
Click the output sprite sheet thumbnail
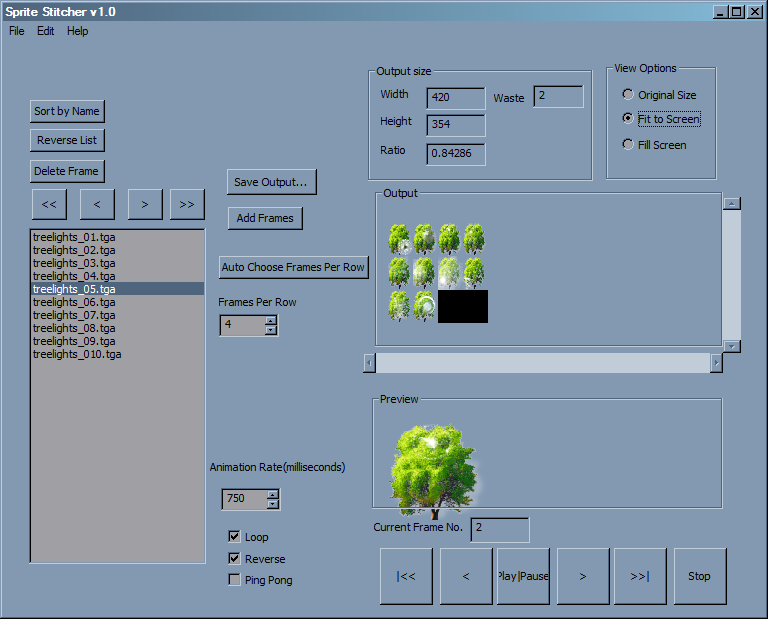[437, 273]
